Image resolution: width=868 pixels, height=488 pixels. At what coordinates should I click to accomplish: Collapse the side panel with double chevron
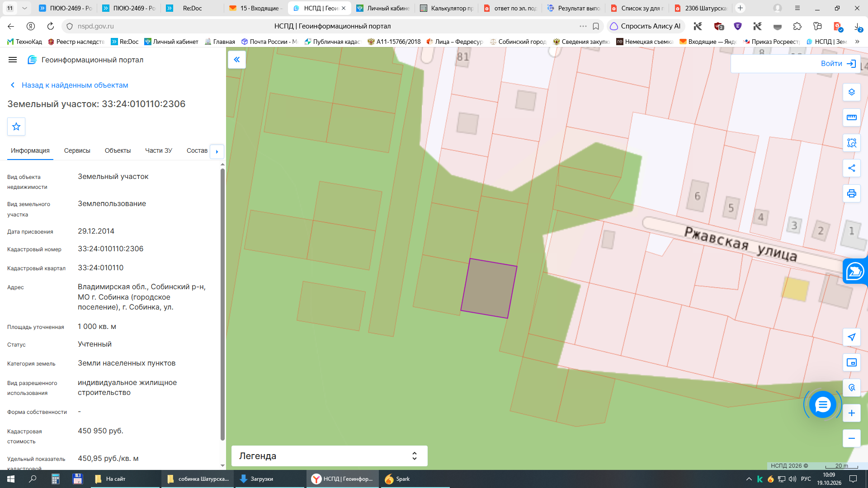pyautogui.click(x=237, y=60)
